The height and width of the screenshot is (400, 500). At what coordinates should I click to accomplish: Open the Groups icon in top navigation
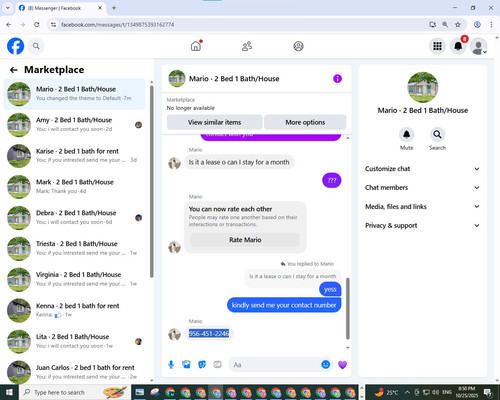click(x=298, y=46)
